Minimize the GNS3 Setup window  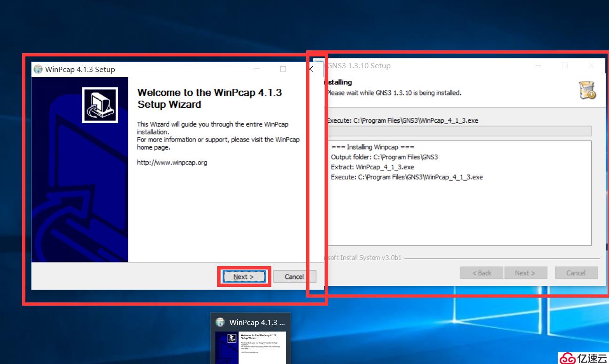[x=538, y=65]
